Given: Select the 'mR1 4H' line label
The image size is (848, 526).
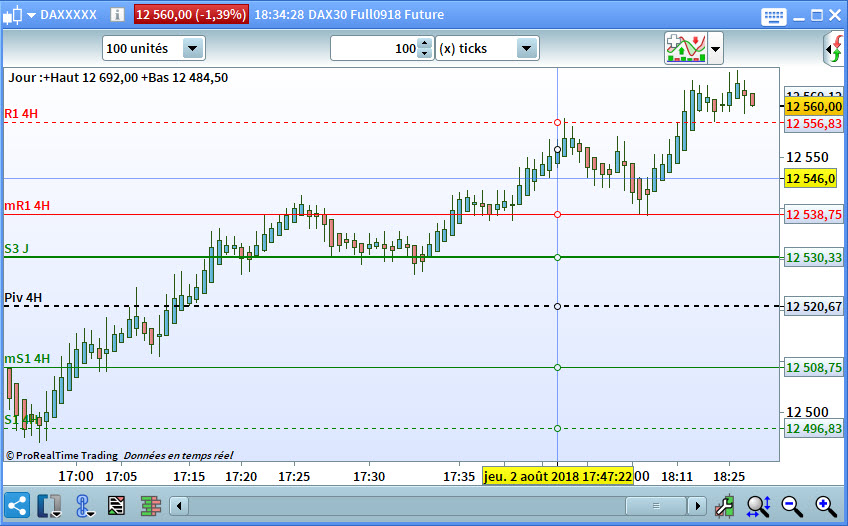Looking at the screenshot, I should click(27, 205).
